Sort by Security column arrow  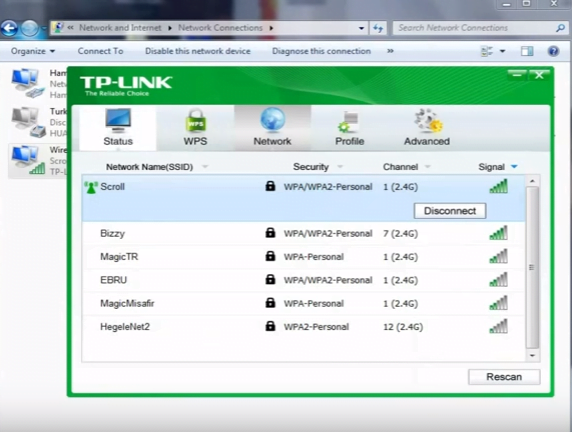(x=340, y=167)
